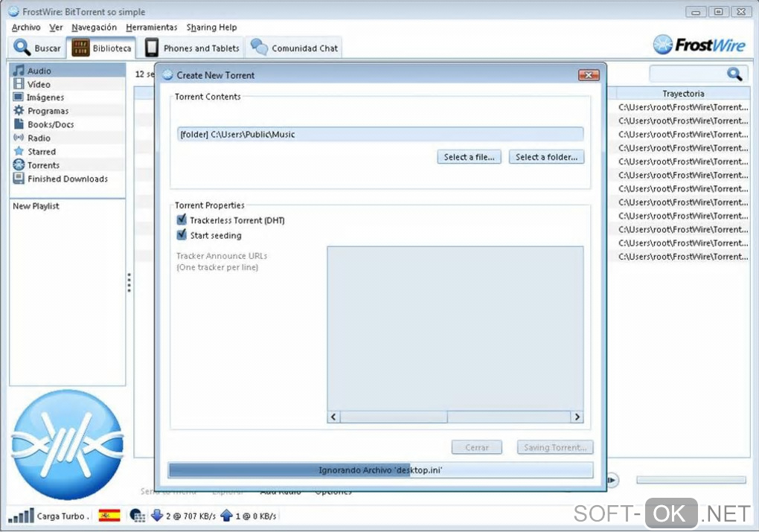Click the Starred star icon
Image resolution: width=759 pixels, height=532 pixels.
click(19, 151)
